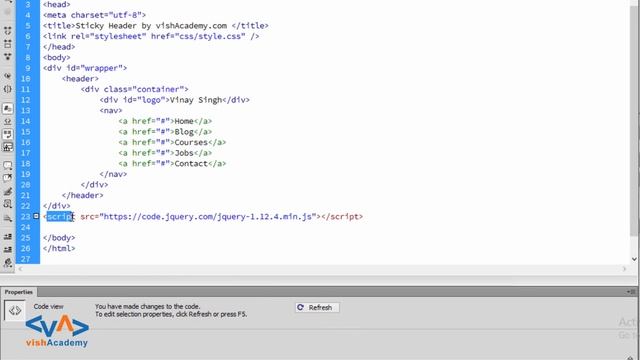This screenshot has width=640, height=360.
Task: Click the closing </body> tag on line 25
Action: [59, 238]
